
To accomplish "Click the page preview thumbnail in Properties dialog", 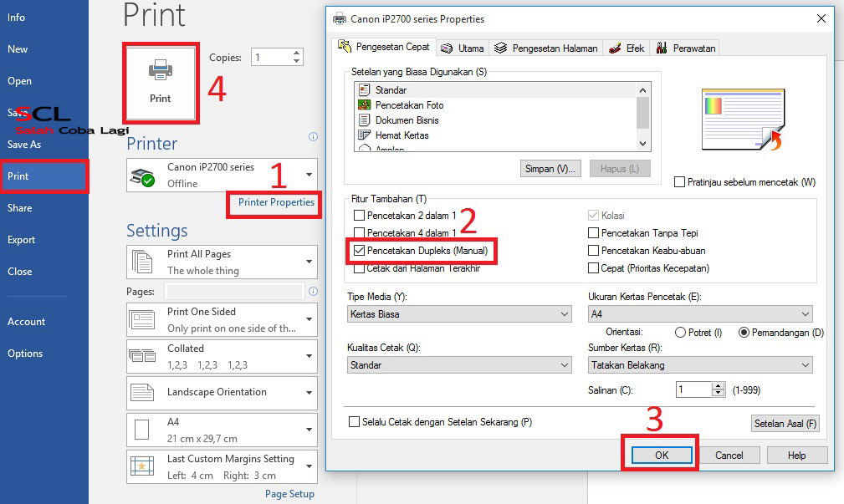I will [x=744, y=120].
